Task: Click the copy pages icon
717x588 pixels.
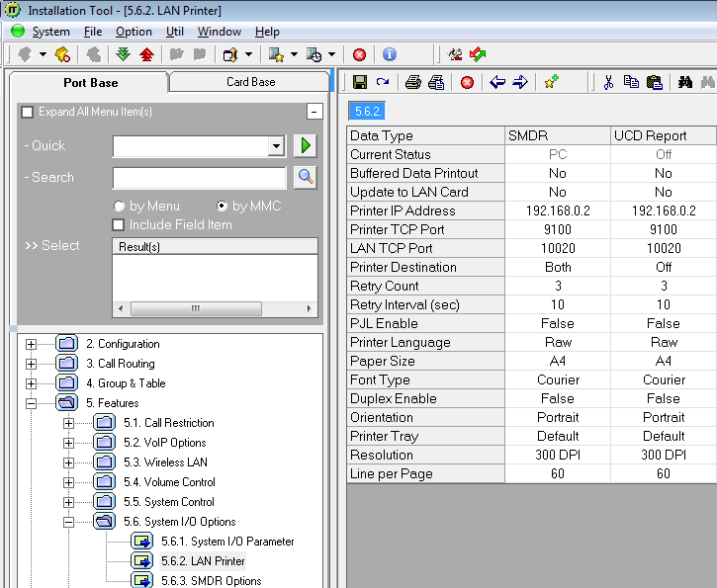Action: (x=632, y=82)
